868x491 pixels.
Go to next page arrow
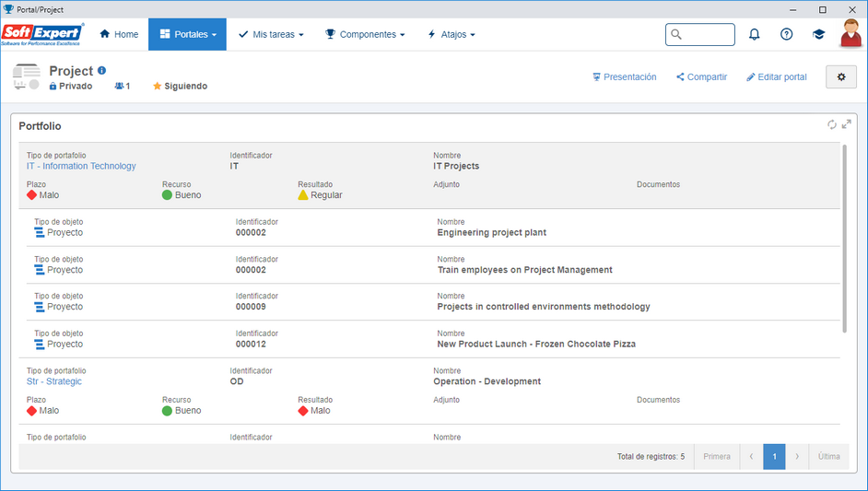pos(797,457)
